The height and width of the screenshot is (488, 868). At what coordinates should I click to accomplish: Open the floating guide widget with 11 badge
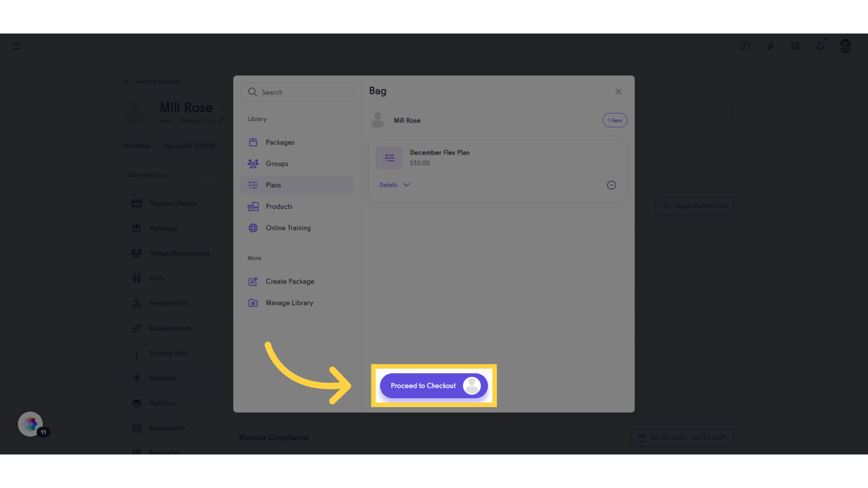(x=30, y=424)
